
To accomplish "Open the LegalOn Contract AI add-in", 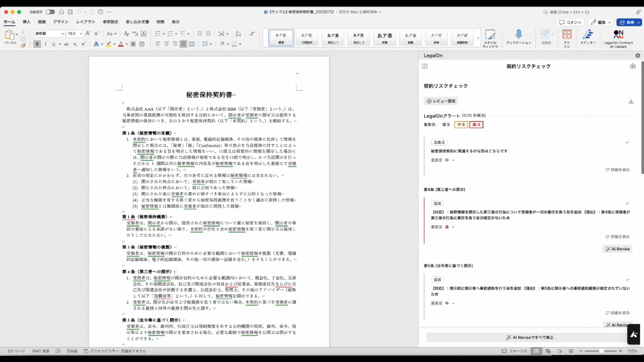I will (618, 36).
